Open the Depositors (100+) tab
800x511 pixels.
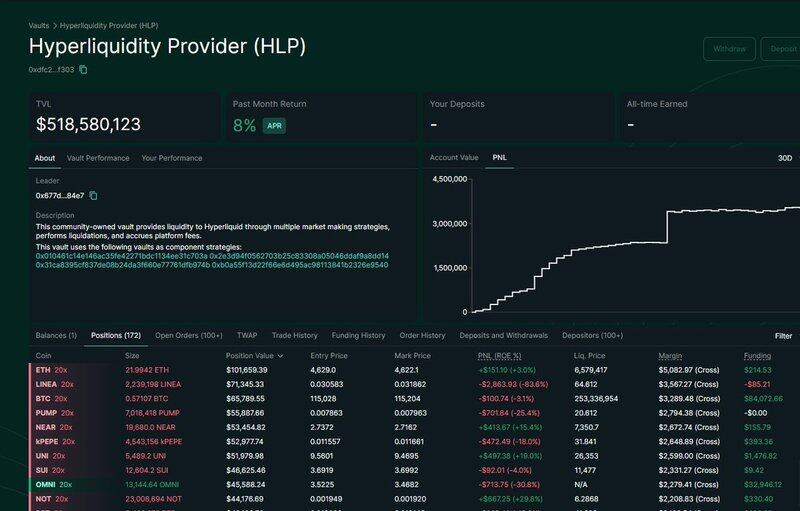tap(592, 336)
